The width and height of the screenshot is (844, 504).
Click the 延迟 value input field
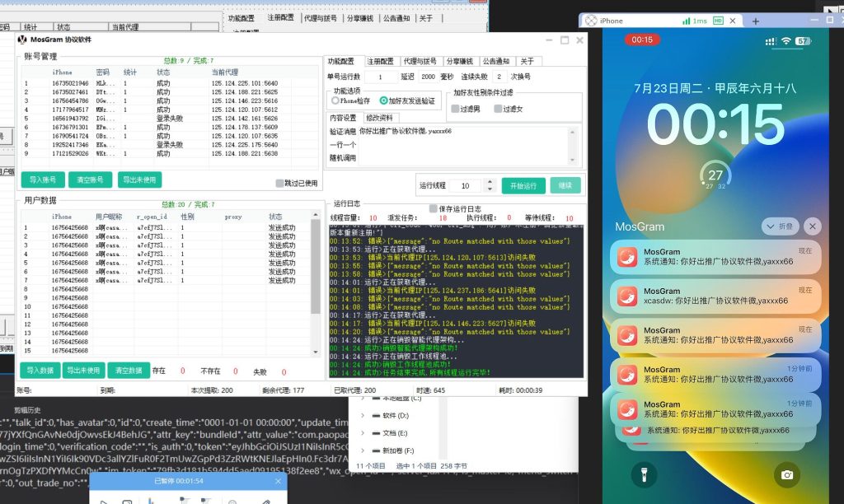click(x=428, y=77)
